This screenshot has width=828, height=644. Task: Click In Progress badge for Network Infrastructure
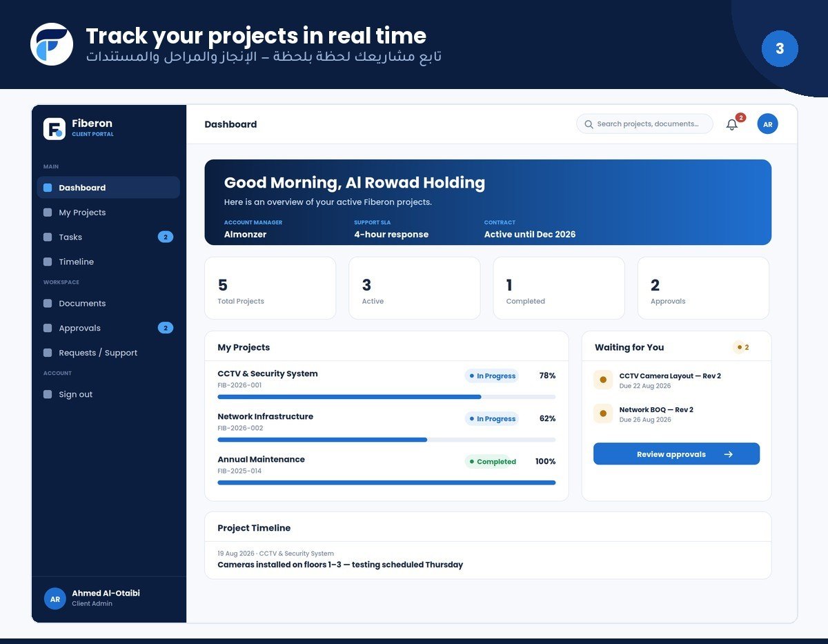point(492,419)
